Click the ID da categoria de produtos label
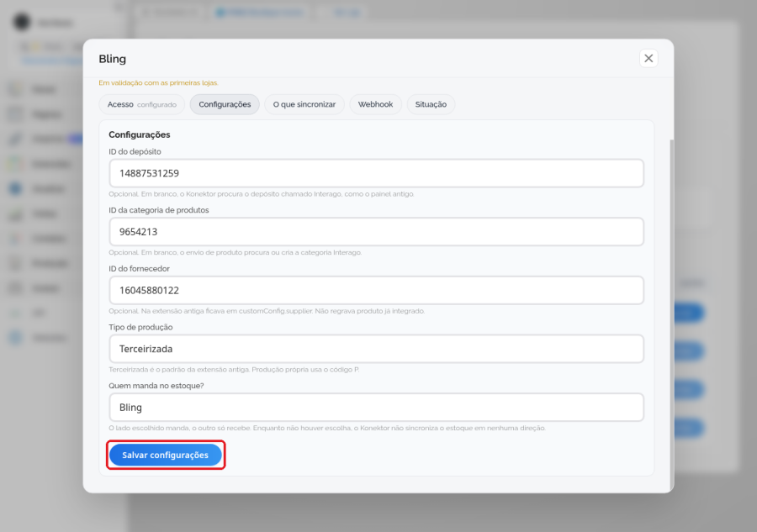 tap(159, 210)
